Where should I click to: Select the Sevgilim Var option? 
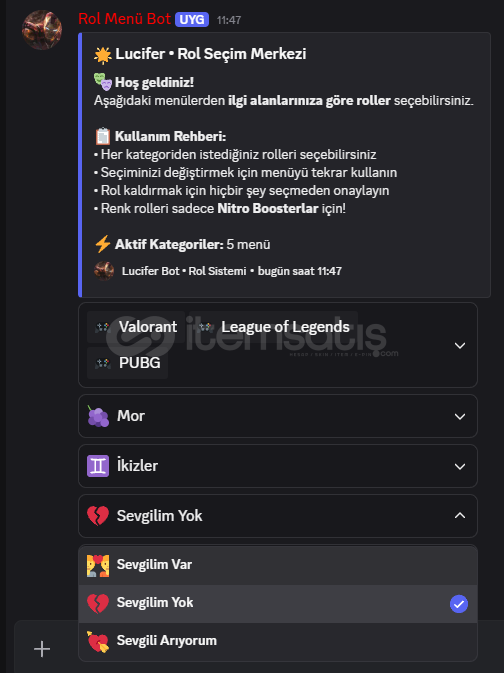pyautogui.click(x=278, y=565)
